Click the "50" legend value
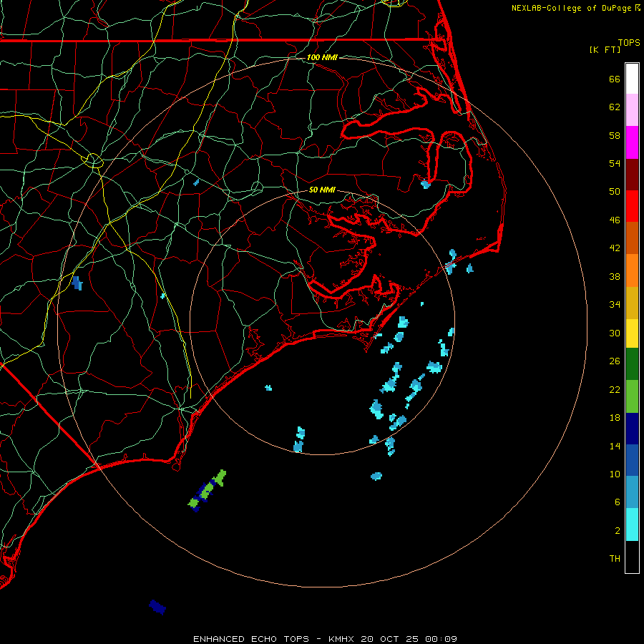 tap(615, 191)
